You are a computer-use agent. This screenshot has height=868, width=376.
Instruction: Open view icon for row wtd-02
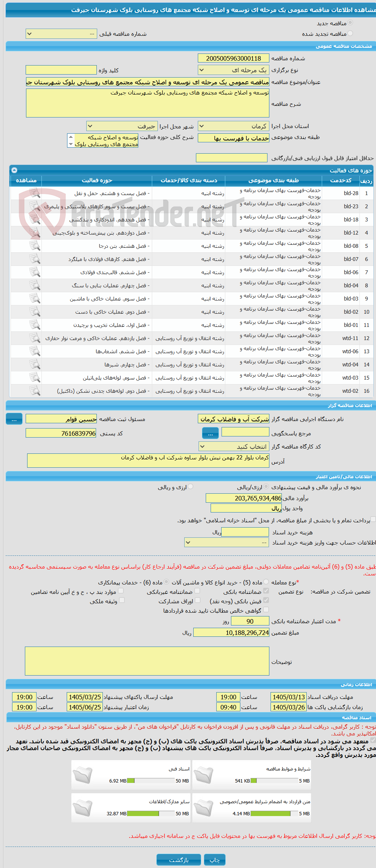35,391
